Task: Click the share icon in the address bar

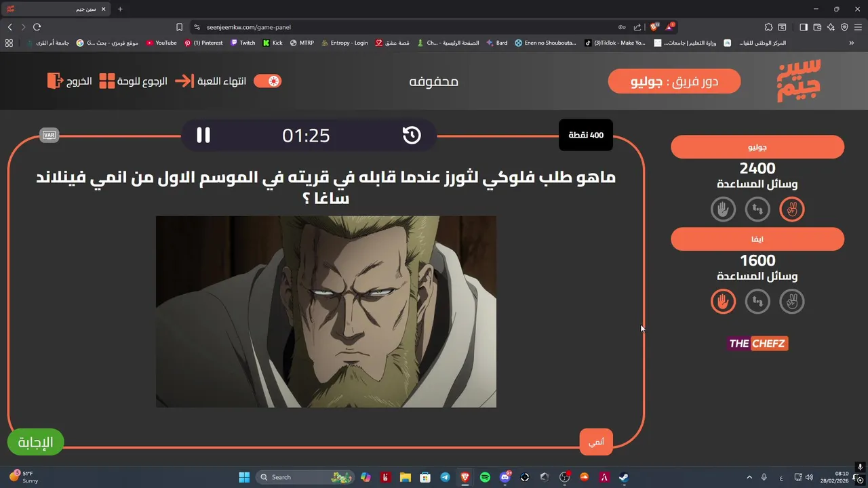Action: pos(637,27)
